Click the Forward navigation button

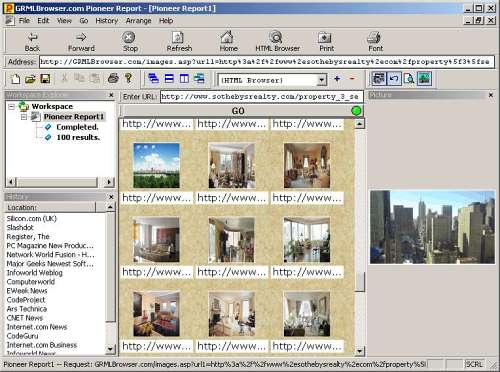[81, 42]
